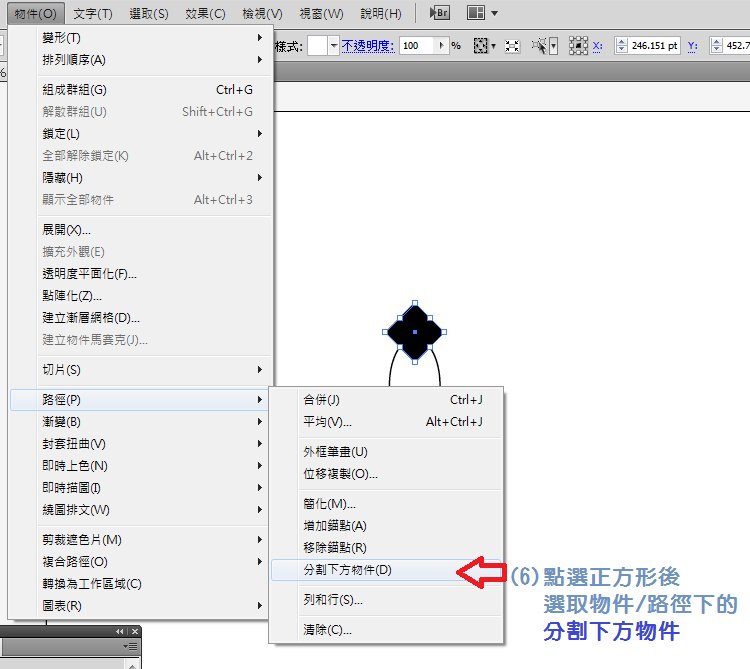The width and height of the screenshot is (750, 669).
Task: Expand the opacity value slider arrow
Action: [441, 46]
